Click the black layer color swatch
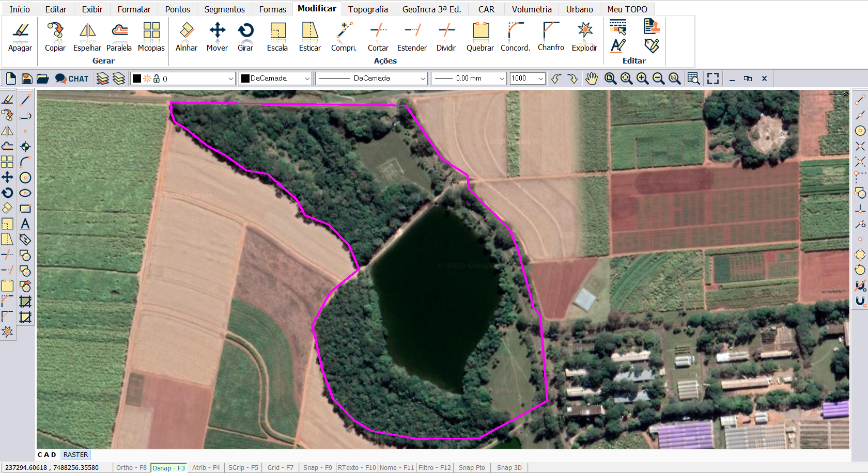868x473 pixels. click(137, 78)
